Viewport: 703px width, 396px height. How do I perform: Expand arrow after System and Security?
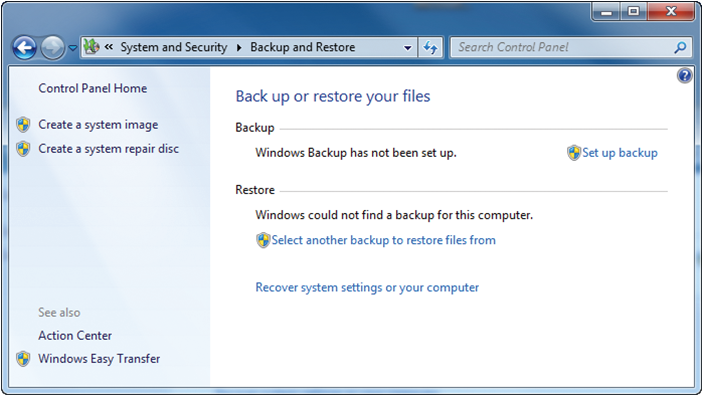[x=239, y=48]
